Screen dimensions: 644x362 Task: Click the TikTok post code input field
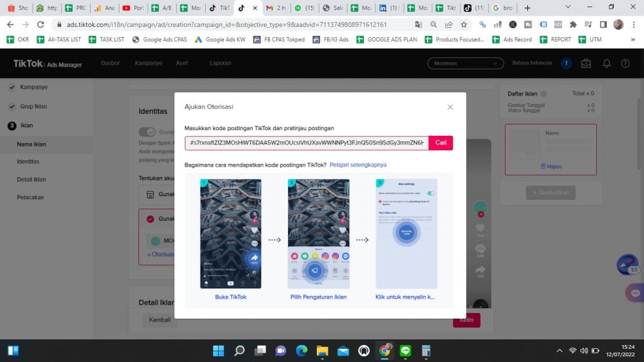tap(306, 143)
